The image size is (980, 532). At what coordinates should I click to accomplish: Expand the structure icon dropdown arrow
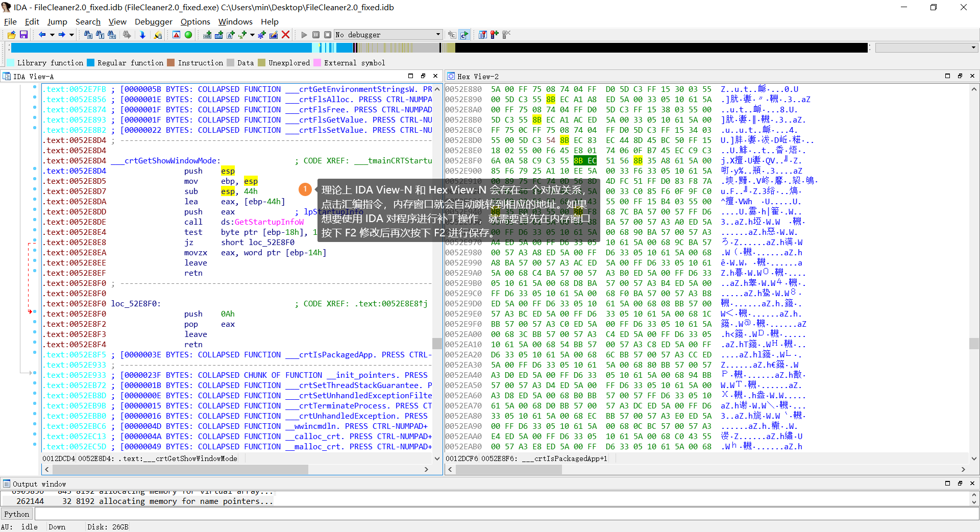pos(252,35)
